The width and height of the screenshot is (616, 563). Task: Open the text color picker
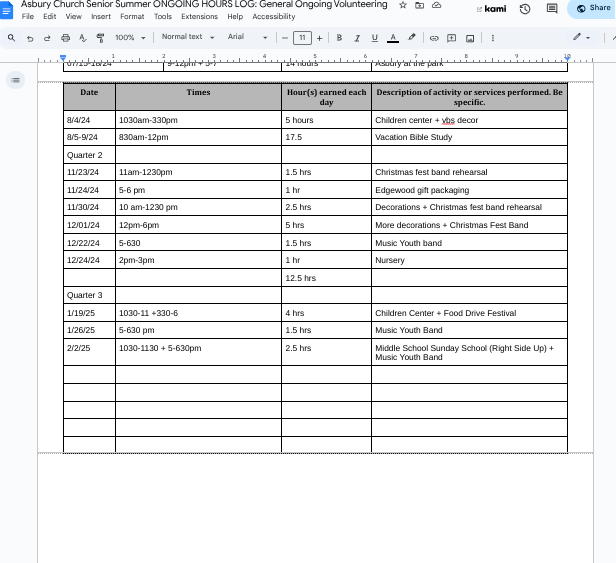pyautogui.click(x=393, y=38)
